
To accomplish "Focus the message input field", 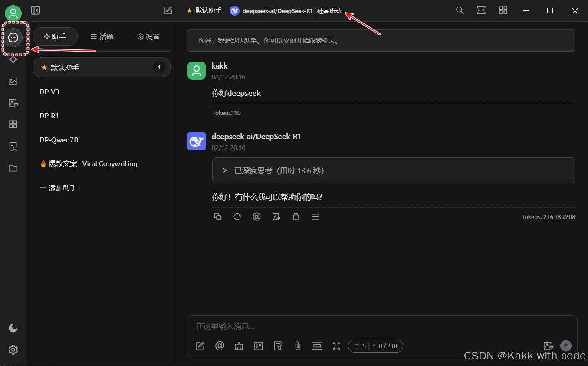I will [x=382, y=326].
